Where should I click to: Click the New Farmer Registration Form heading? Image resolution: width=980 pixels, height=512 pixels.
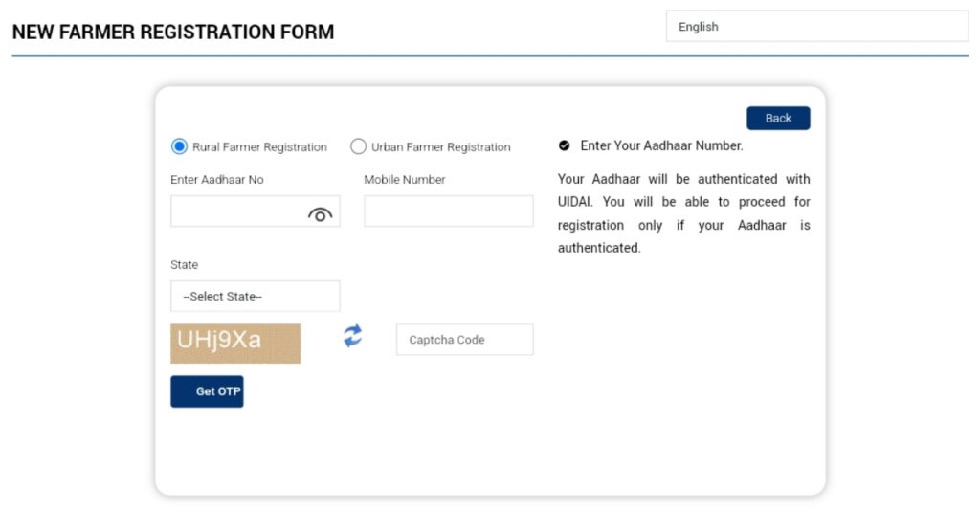[173, 32]
